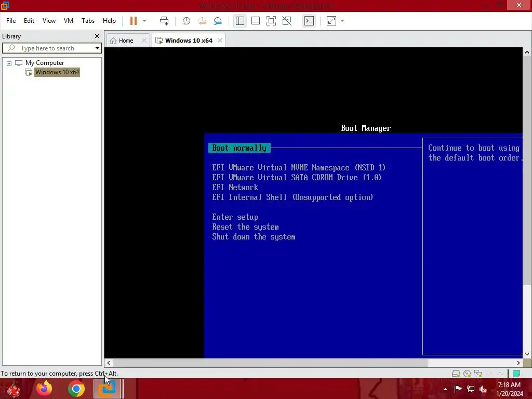532x399 pixels.
Task: Select EFI VMware Virtual SATA CDROM Drive
Action: [x=297, y=178]
